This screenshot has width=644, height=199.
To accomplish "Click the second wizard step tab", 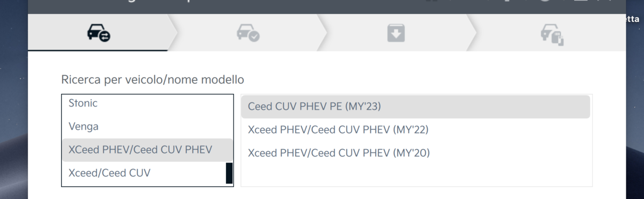I will click(x=248, y=33).
